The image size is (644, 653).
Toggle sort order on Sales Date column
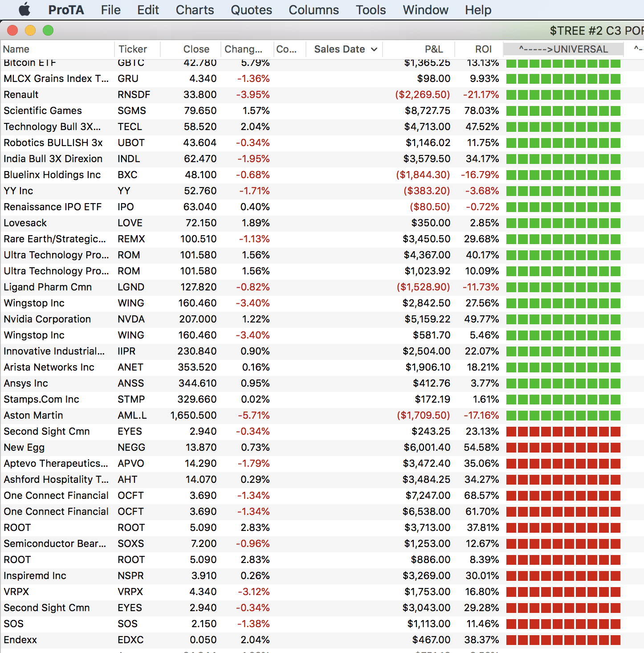click(344, 49)
